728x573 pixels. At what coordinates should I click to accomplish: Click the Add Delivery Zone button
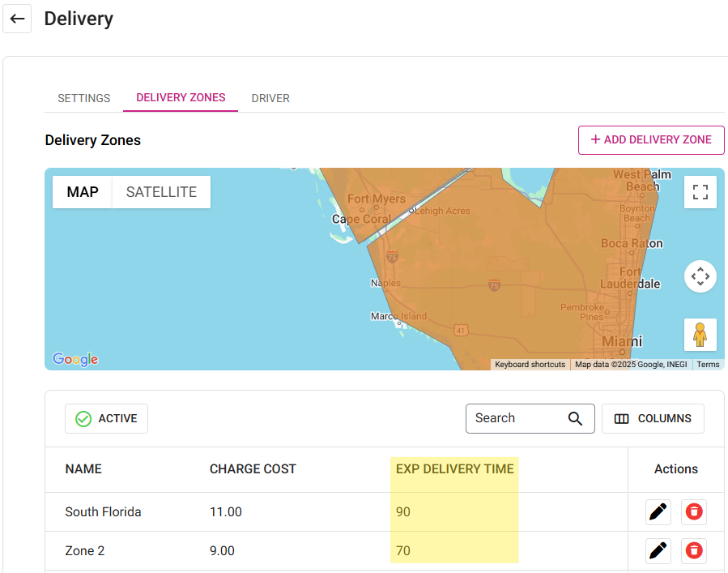[651, 139]
